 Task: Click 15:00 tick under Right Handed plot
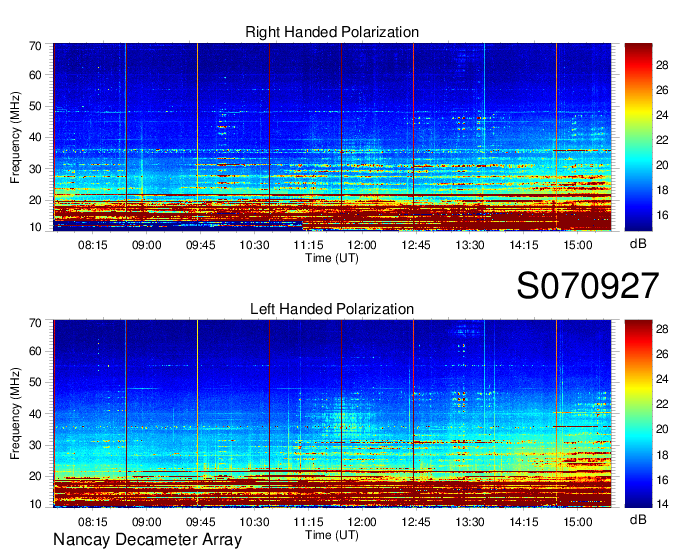click(x=578, y=245)
